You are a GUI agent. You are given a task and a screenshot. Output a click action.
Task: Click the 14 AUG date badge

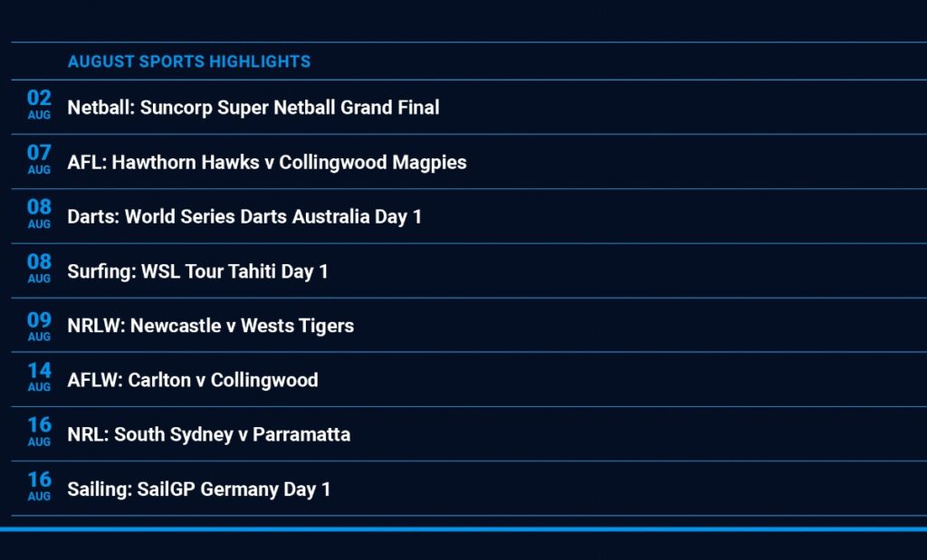pyautogui.click(x=39, y=375)
